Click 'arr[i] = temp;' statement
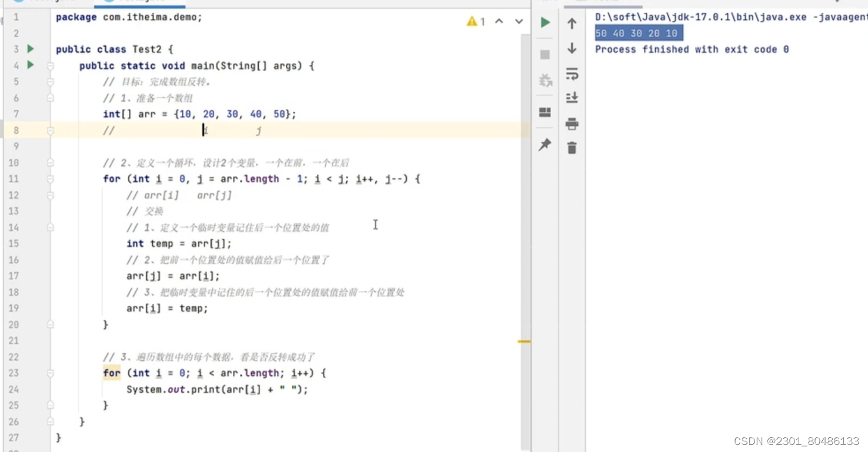868x452 pixels. (167, 308)
